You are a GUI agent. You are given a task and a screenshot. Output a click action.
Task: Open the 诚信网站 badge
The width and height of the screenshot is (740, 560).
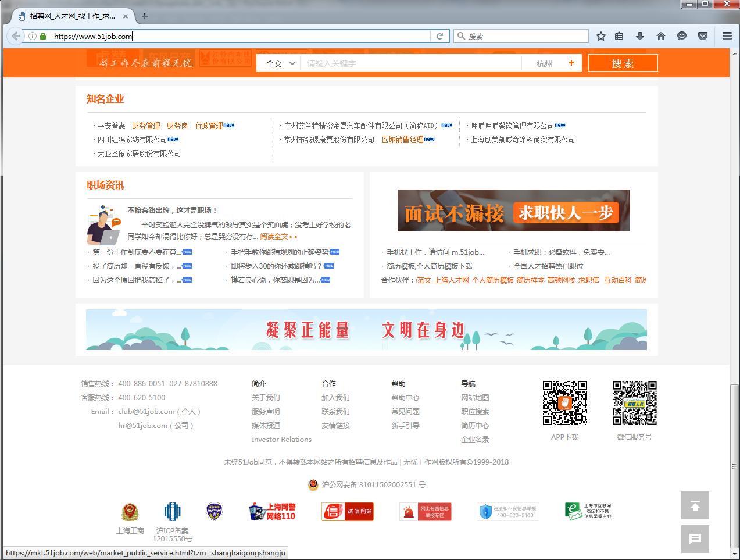pos(348,512)
